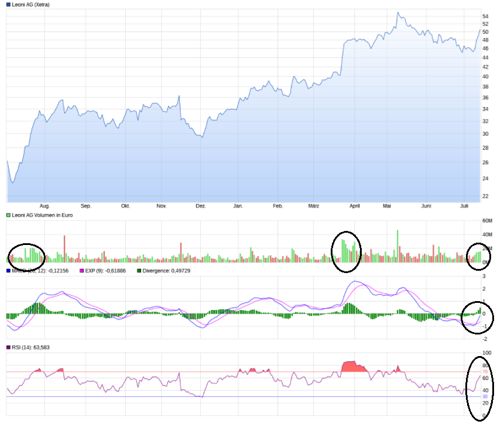Select the 'EXP (9): -0,61886' label
The width and height of the screenshot is (504, 428).
coord(105,271)
